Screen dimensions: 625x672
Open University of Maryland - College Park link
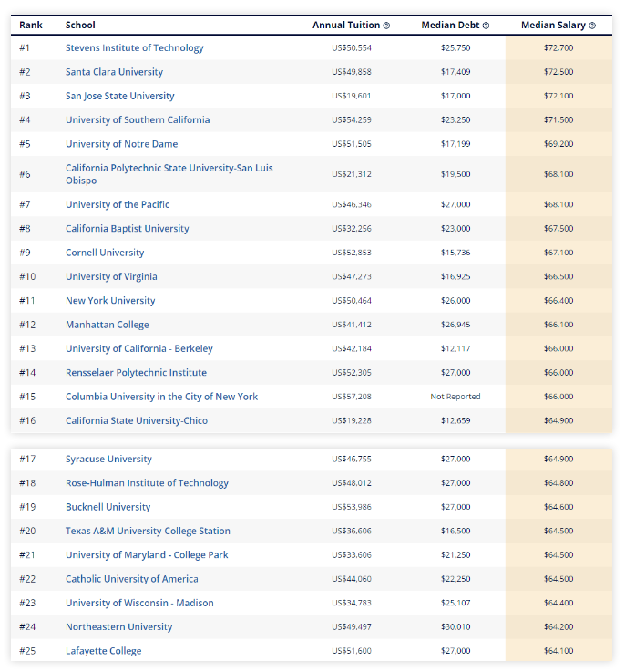(147, 555)
